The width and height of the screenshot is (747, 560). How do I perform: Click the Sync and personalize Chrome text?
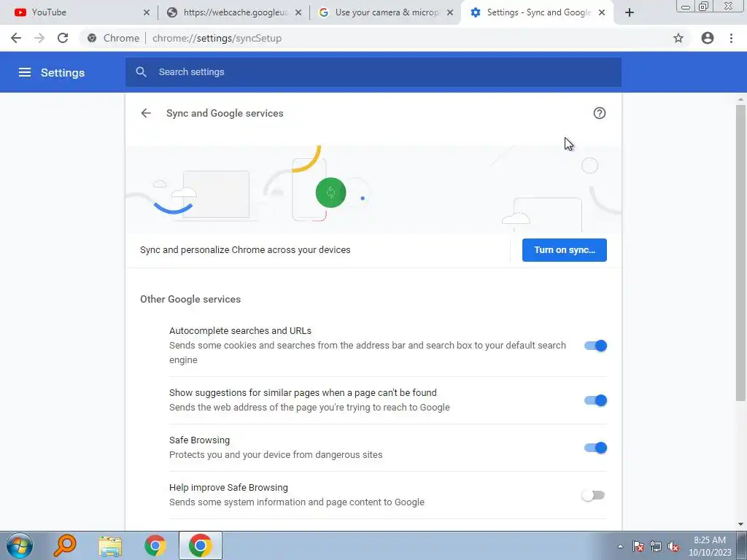pyautogui.click(x=245, y=249)
